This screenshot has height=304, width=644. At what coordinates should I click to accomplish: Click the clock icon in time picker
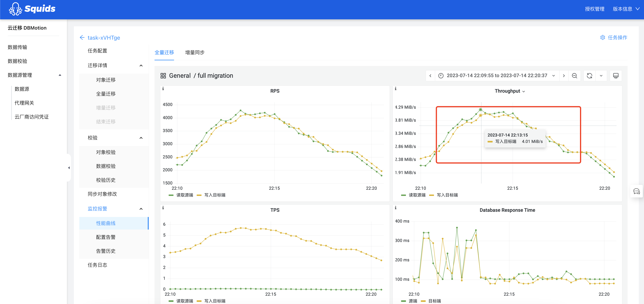point(441,76)
